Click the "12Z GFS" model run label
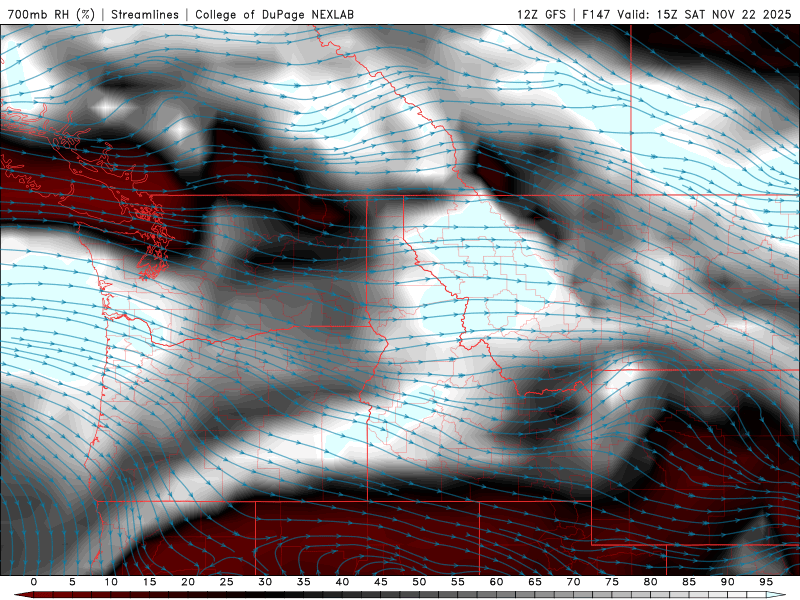Image resolution: width=800 pixels, height=600 pixels. coord(541,14)
